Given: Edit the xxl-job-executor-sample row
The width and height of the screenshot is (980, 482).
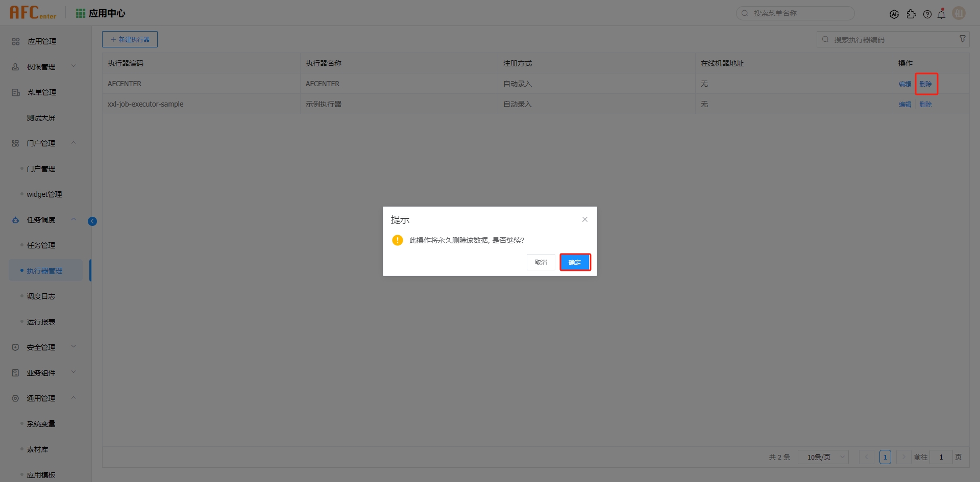Looking at the screenshot, I should pyautogui.click(x=905, y=104).
